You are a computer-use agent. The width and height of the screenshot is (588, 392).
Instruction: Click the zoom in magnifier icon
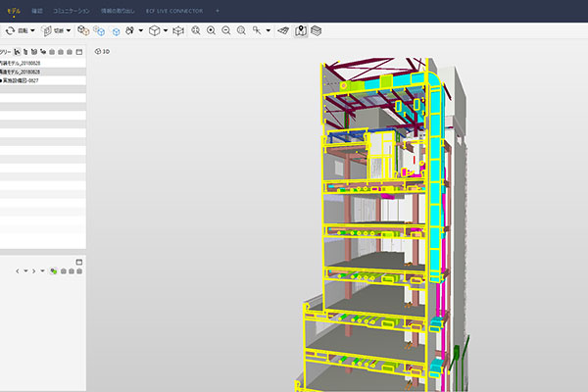click(211, 30)
